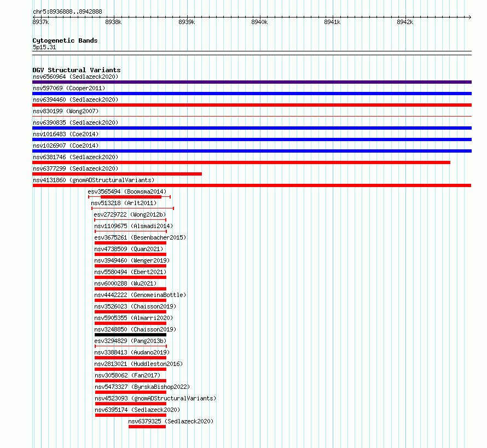Open nsv6377299 (Sedlazeck2020) variant
This screenshot has height=448, width=487.
coord(76,168)
